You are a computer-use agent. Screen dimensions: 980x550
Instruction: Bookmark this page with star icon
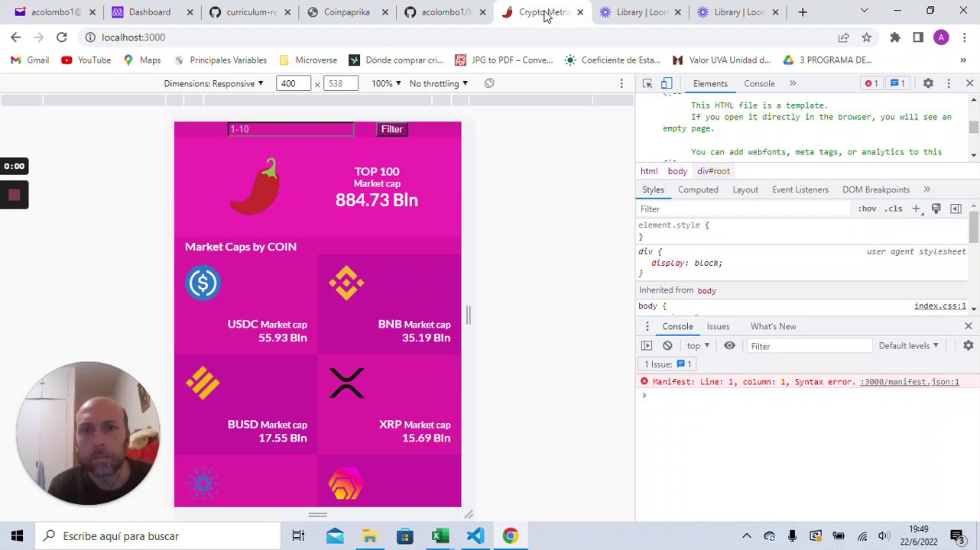point(866,37)
